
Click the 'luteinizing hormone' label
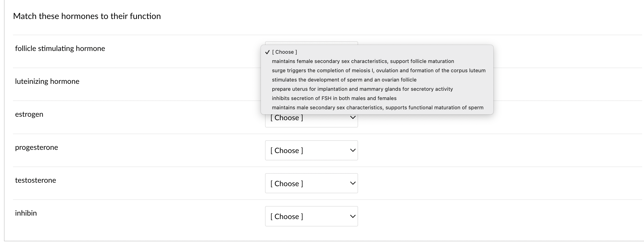(47, 81)
